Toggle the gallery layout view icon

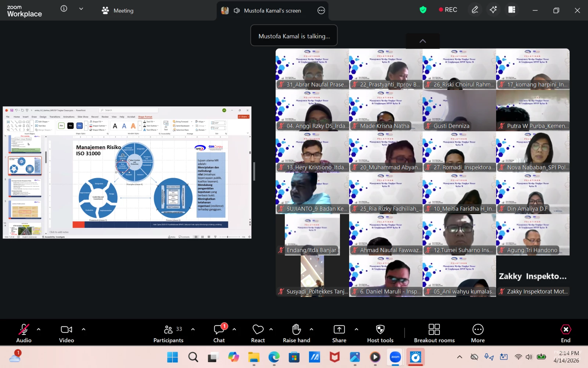[512, 10]
